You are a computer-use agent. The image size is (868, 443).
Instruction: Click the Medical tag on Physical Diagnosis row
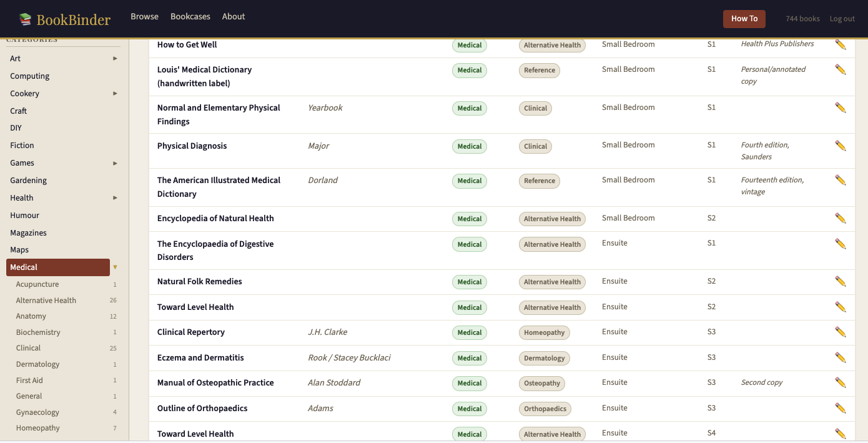470,146
